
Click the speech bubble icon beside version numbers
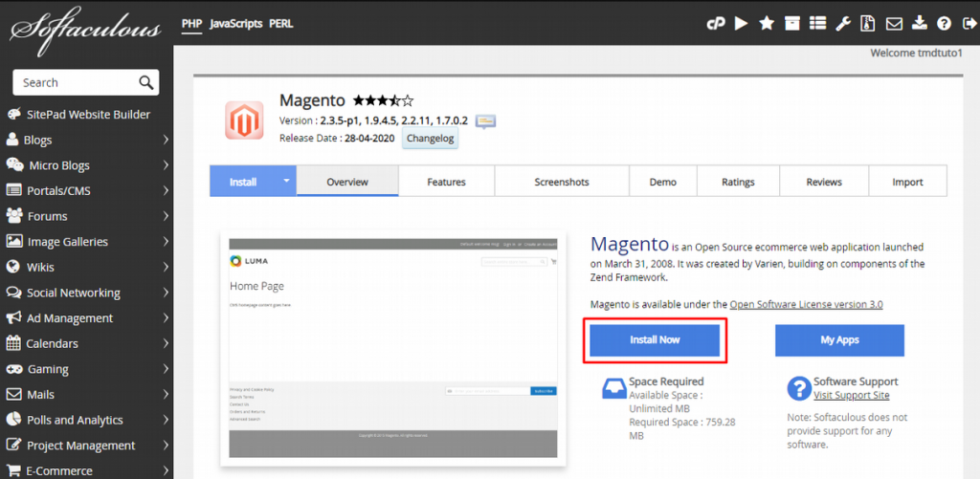tap(486, 121)
